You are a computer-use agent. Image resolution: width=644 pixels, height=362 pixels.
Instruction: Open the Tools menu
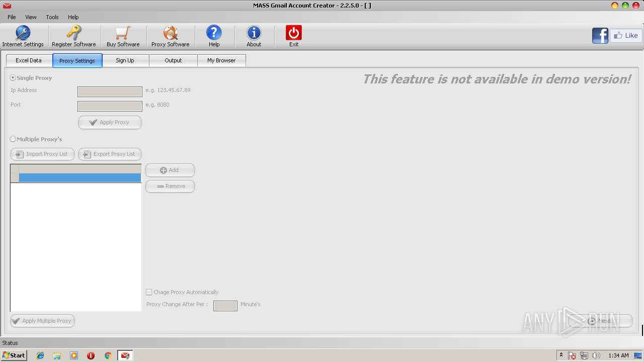click(x=52, y=17)
